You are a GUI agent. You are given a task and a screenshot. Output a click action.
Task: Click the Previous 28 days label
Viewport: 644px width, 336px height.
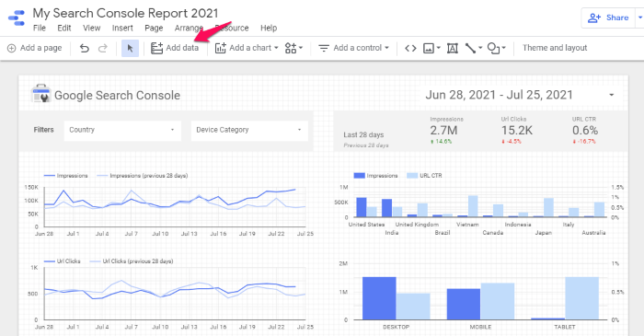pyautogui.click(x=366, y=145)
